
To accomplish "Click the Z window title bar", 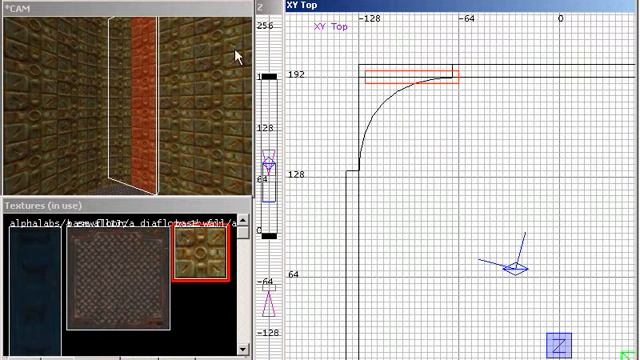I will tap(269, 7).
